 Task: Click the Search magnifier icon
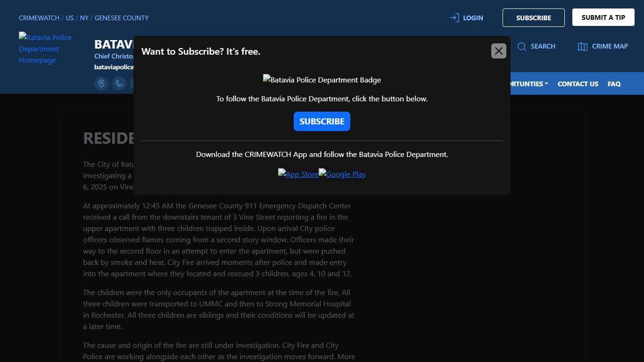point(522,46)
